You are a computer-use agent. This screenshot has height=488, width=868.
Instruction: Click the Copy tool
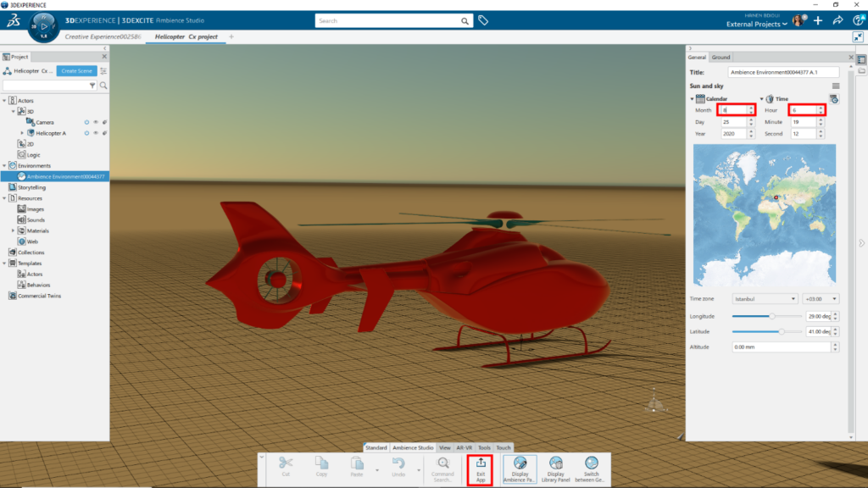[321, 467]
